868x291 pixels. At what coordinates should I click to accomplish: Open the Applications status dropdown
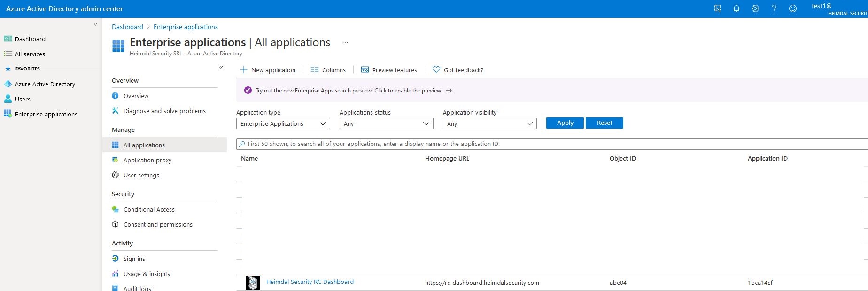tap(387, 123)
